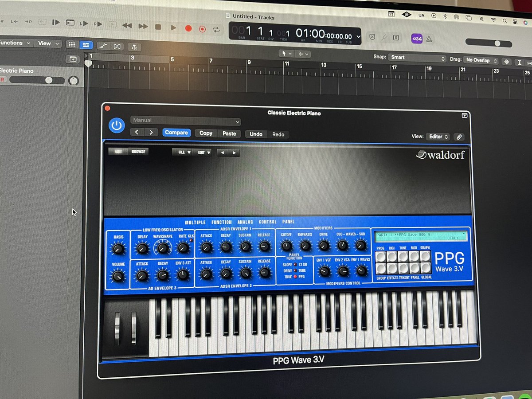Open the Drag No Overlap dropdown
Viewport: 532px width, 399px height.
(481, 60)
